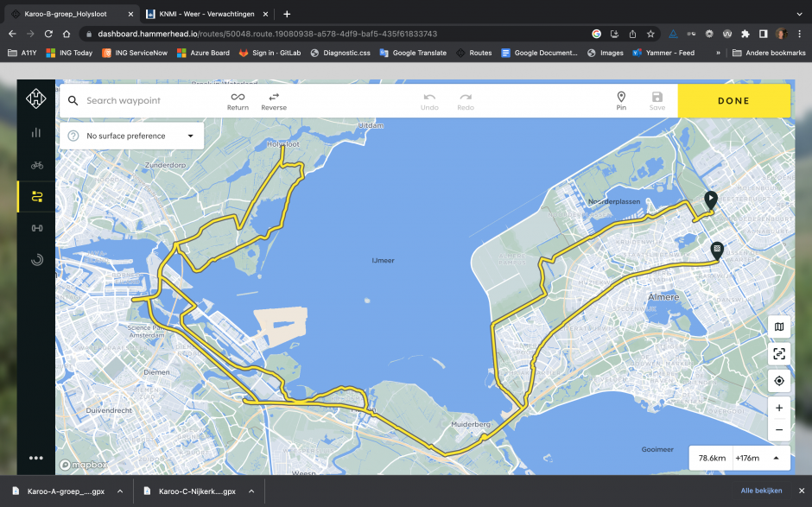Click the Save floppy disk icon
Image resolution: width=812 pixels, height=507 pixels.
[x=657, y=101]
